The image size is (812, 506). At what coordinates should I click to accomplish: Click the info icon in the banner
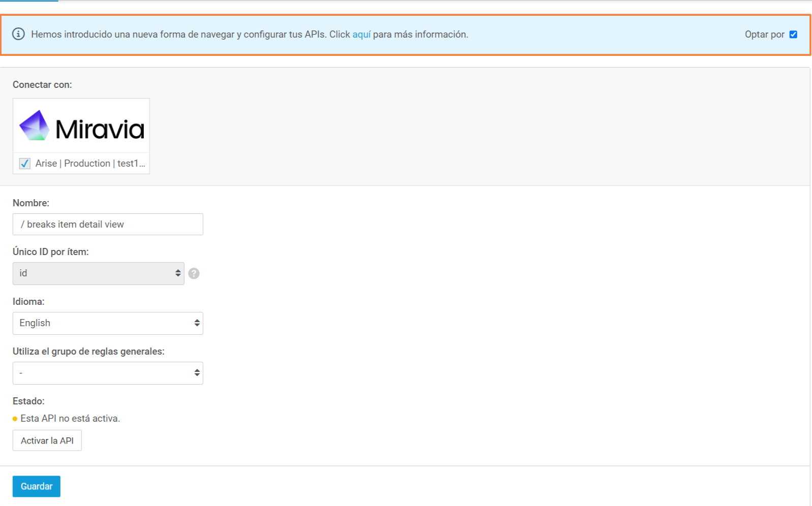point(18,34)
